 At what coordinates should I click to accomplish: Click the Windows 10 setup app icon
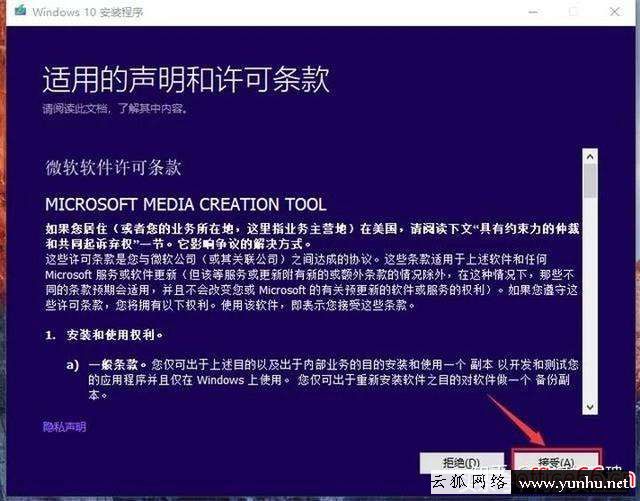tap(20, 10)
